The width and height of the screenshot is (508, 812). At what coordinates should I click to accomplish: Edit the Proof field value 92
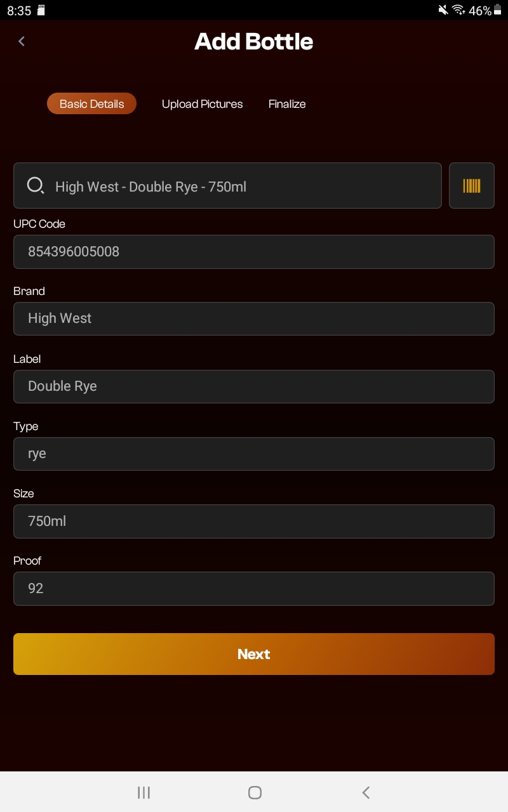pyautogui.click(x=254, y=589)
